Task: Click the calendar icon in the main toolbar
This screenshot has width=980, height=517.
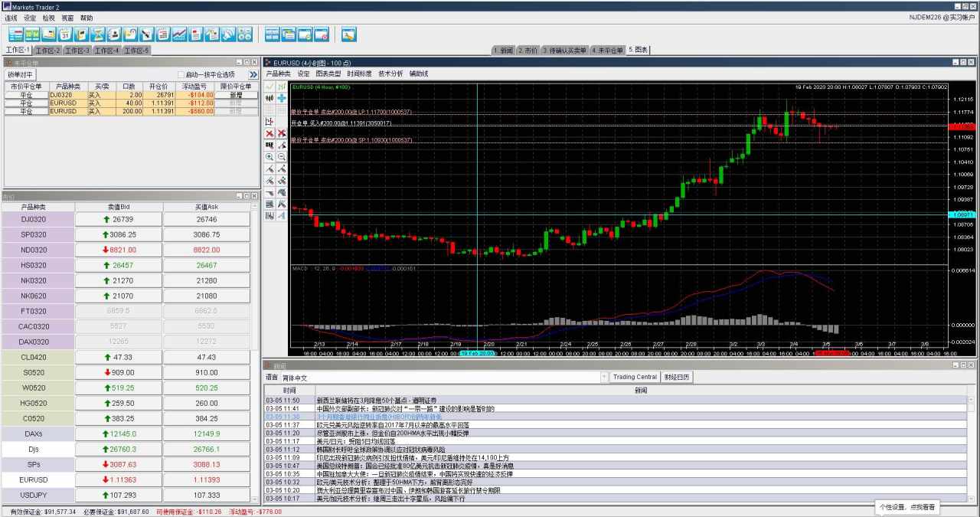Action: 65,34
